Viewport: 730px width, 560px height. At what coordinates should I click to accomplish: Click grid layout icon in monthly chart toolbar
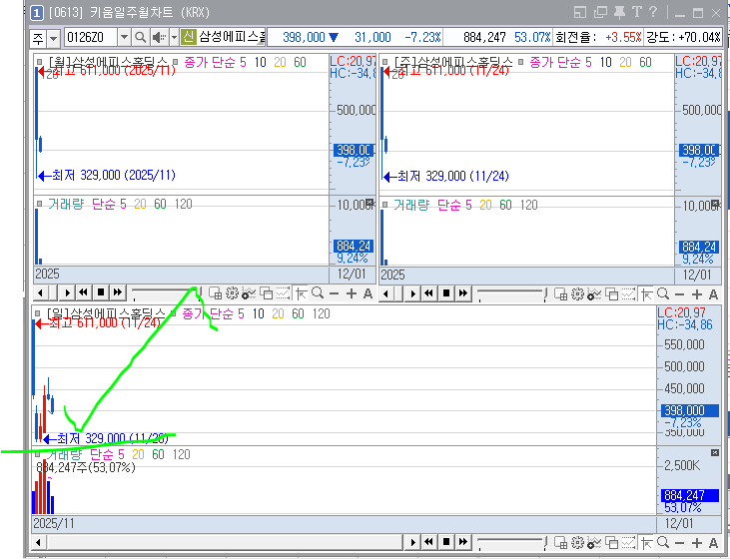pos(215,293)
